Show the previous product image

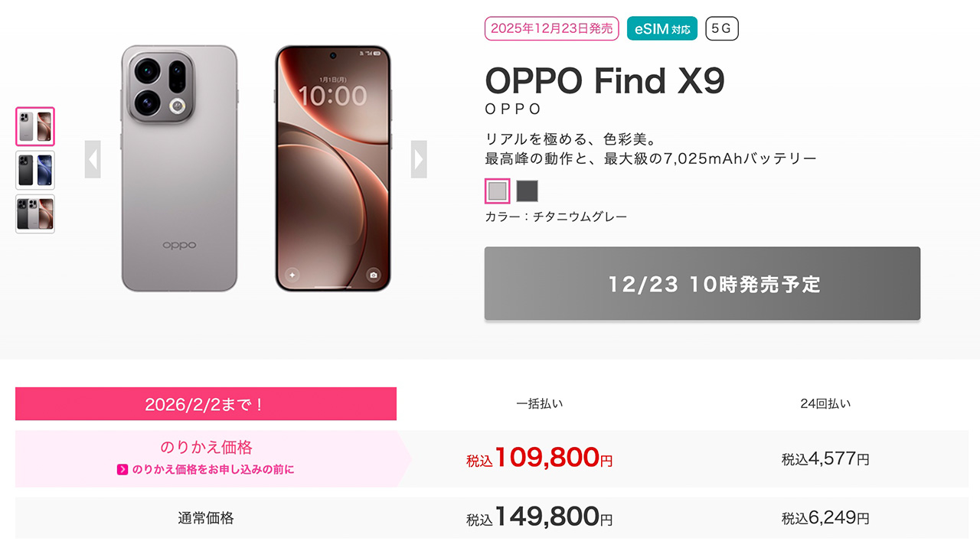93,159
